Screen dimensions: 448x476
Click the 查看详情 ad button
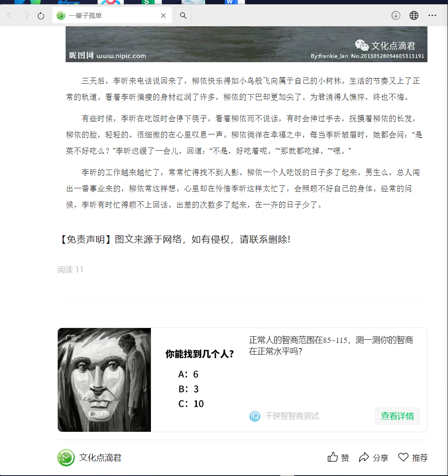click(397, 416)
